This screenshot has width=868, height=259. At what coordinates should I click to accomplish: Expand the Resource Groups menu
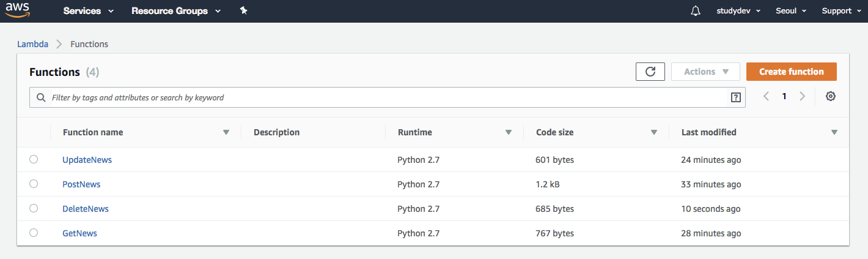coord(176,11)
